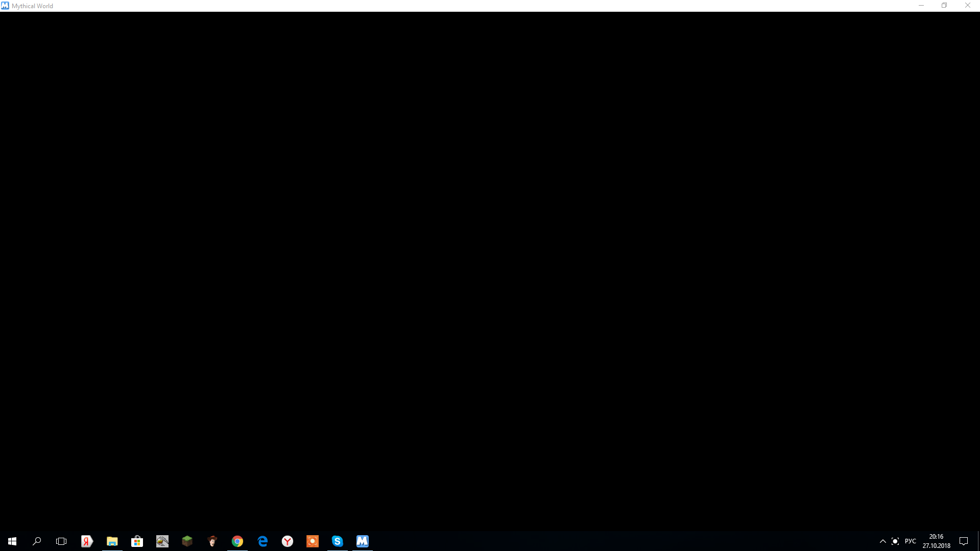Close the Mythical World window

968,6
